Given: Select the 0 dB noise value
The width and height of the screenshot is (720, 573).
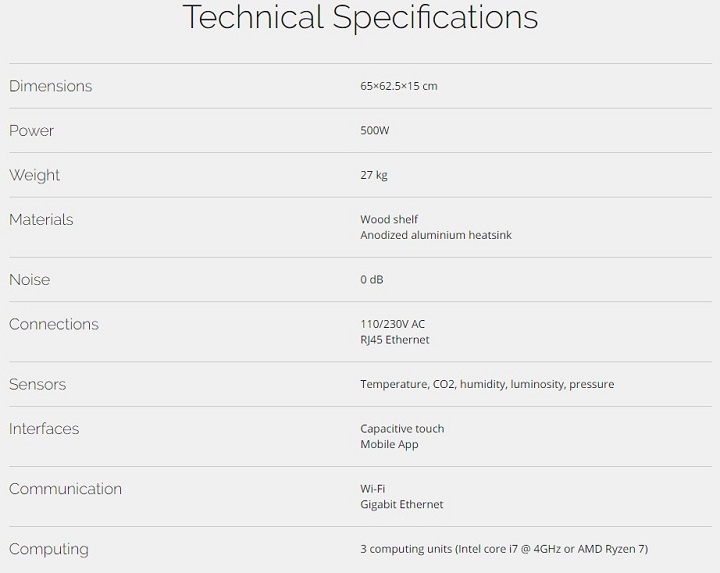Looking at the screenshot, I should coord(372,280).
